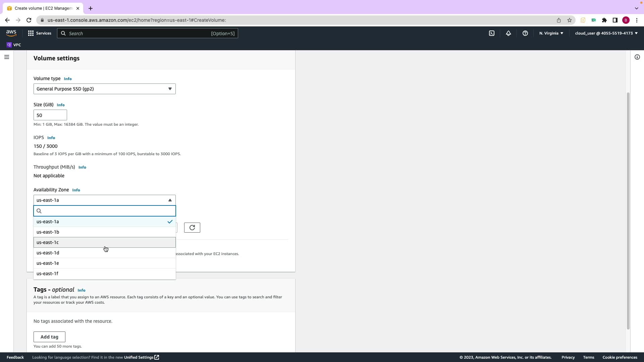Open AWS CloudShell icon
This screenshot has width=644, height=362.
[x=492, y=33]
